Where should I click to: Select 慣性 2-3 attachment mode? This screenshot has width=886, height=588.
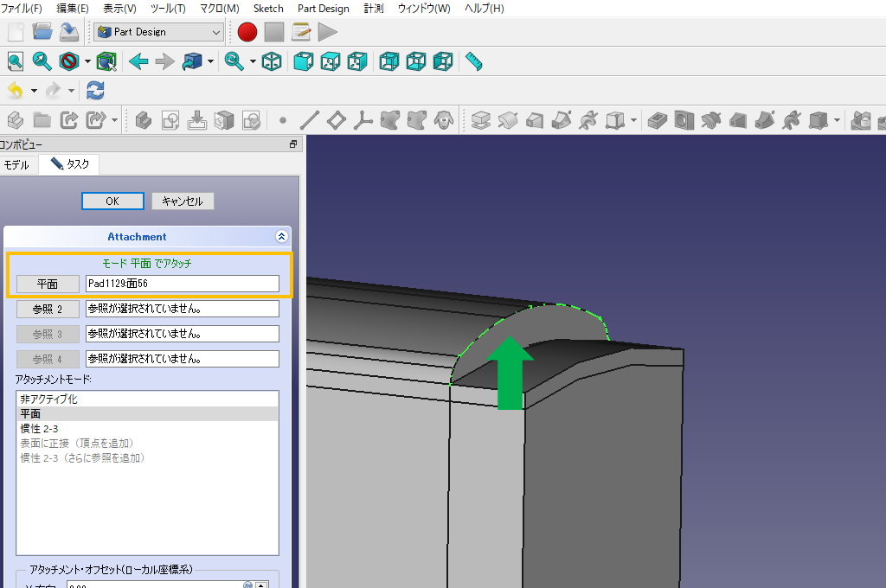point(40,428)
